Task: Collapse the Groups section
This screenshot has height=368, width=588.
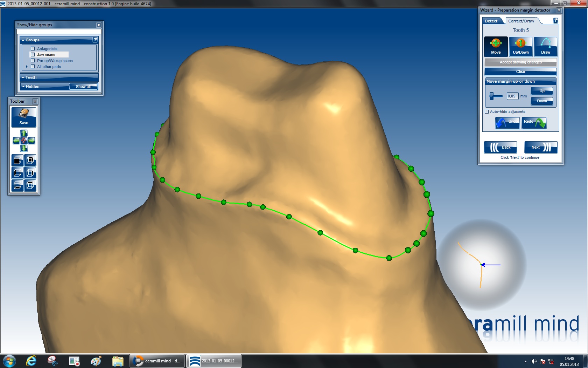Action: [23, 40]
